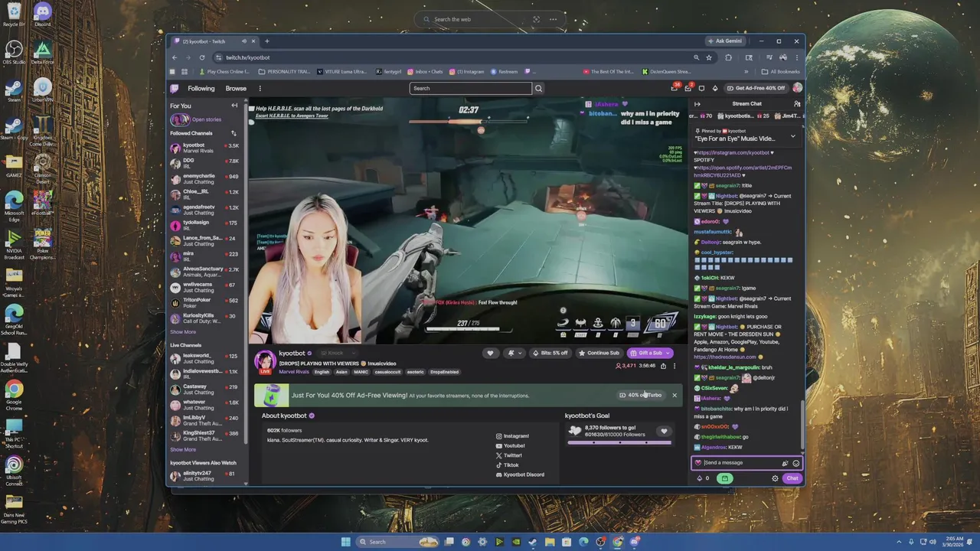
Task: Click the Twitch search magnifier button
Action: pos(538,88)
